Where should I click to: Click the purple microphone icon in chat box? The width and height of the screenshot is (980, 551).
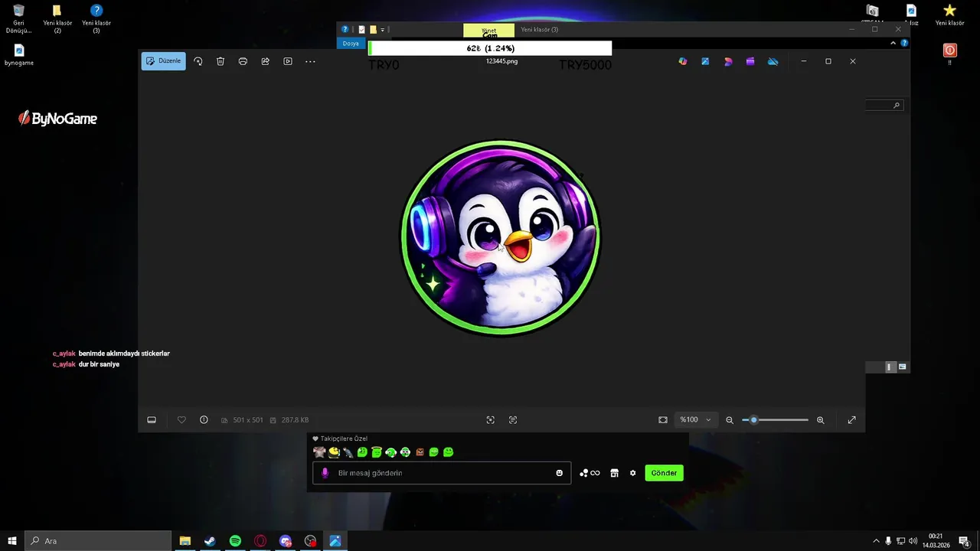tap(325, 473)
